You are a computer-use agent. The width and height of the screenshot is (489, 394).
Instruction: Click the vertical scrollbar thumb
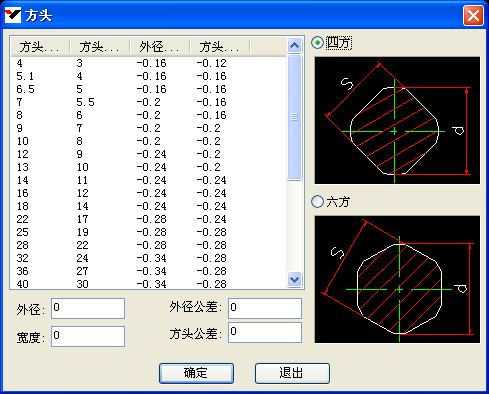click(x=294, y=117)
